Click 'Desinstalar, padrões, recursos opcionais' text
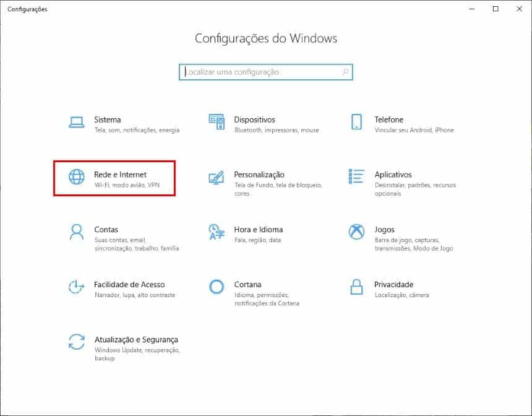The height and width of the screenshot is (416, 532). (415, 189)
